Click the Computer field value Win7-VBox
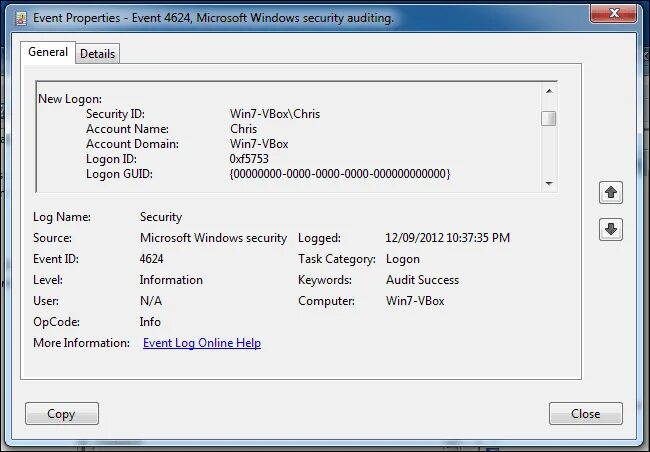Viewport: 650px width, 452px height. coord(415,301)
